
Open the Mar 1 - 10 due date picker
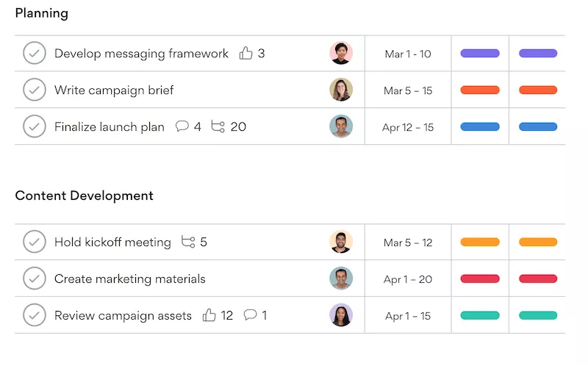[408, 54]
